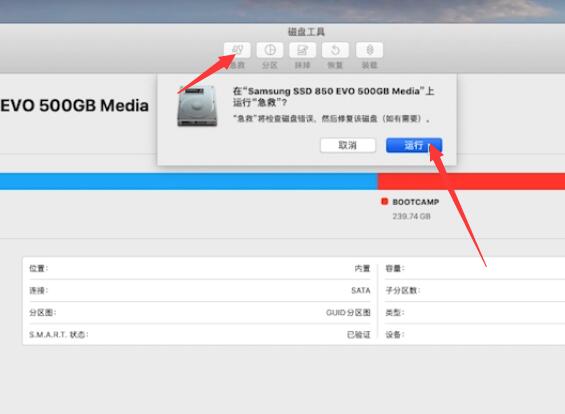Click the dialog heading about Samsung SSD
This screenshot has height=414, width=565.
pos(333,97)
